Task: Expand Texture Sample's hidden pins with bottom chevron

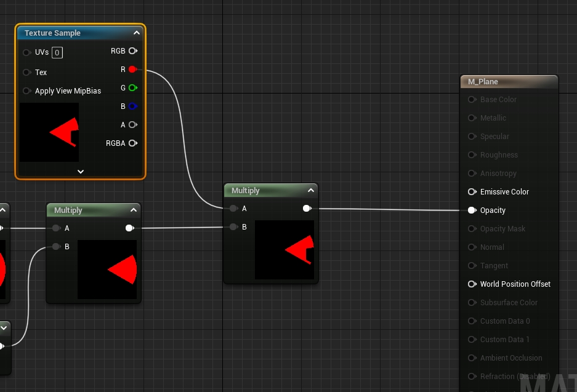Action: tap(80, 172)
